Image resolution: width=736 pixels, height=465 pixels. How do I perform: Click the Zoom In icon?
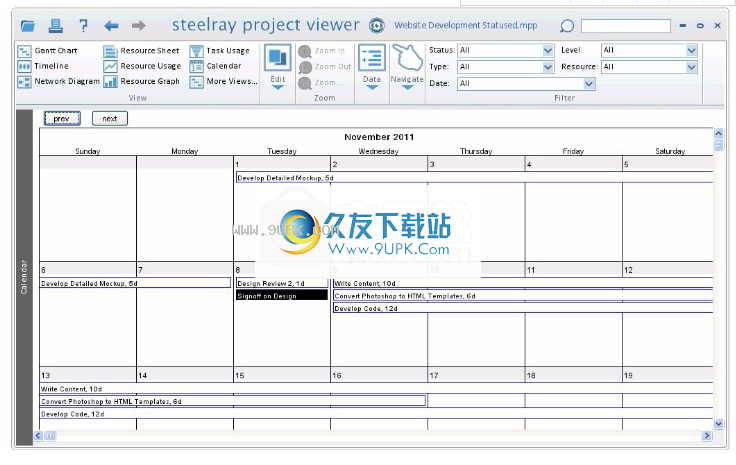coord(305,51)
